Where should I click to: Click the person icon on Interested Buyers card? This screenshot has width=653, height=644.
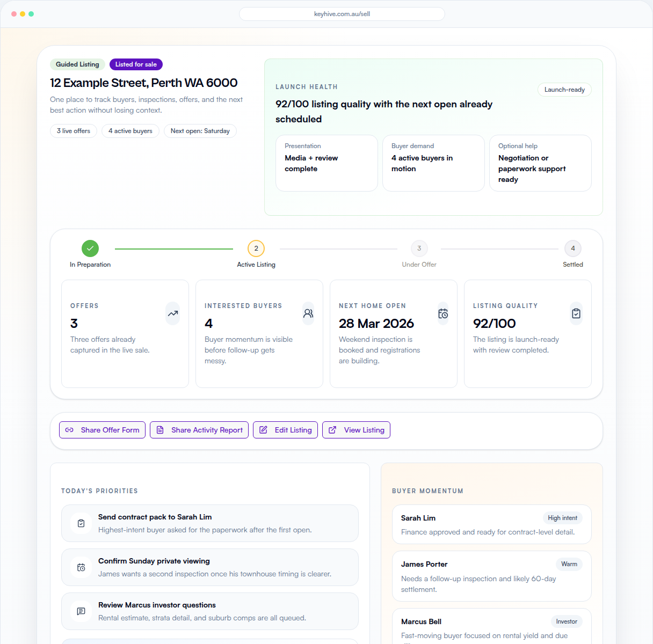tap(308, 313)
